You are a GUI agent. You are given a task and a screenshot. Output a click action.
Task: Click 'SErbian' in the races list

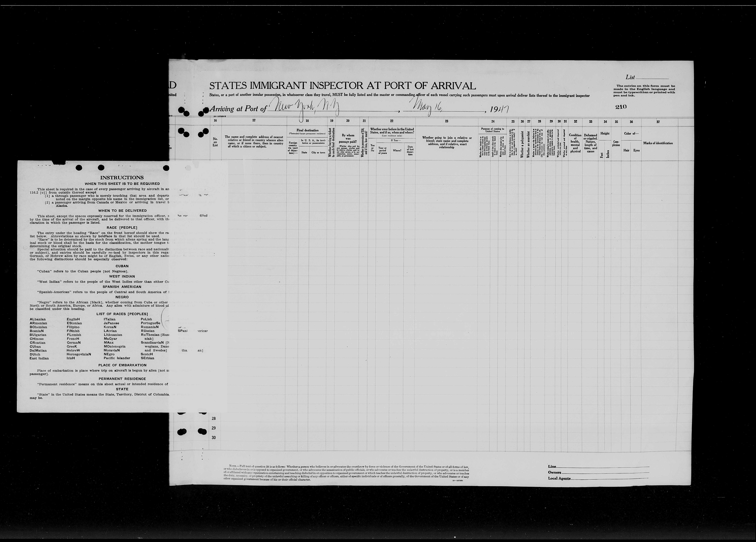(147, 358)
